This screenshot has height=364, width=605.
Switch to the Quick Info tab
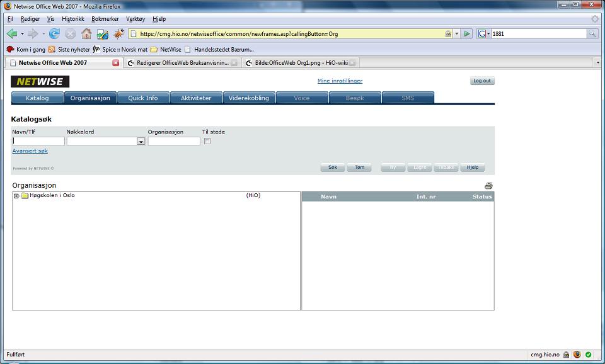[143, 98]
